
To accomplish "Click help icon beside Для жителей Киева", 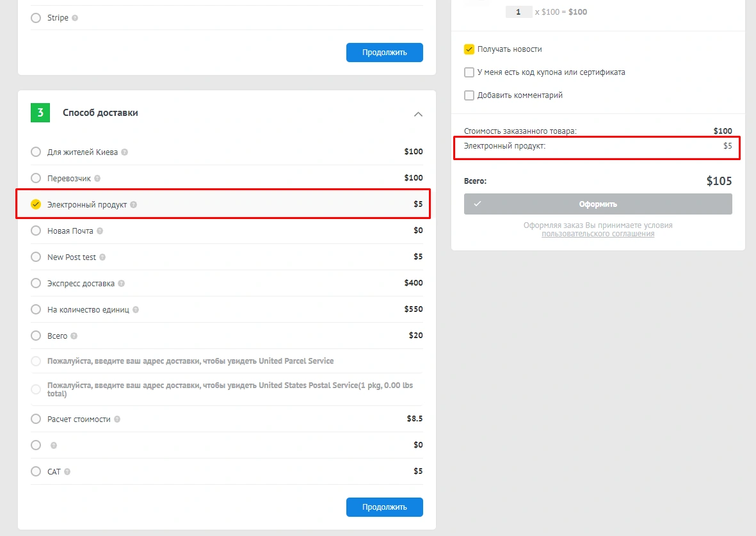I will point(124,152).
